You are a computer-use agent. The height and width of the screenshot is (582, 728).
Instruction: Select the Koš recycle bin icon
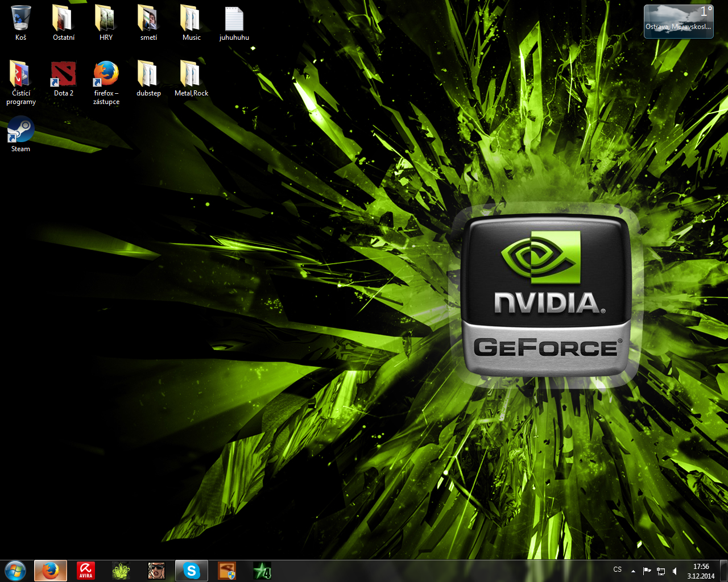point(21,23)
